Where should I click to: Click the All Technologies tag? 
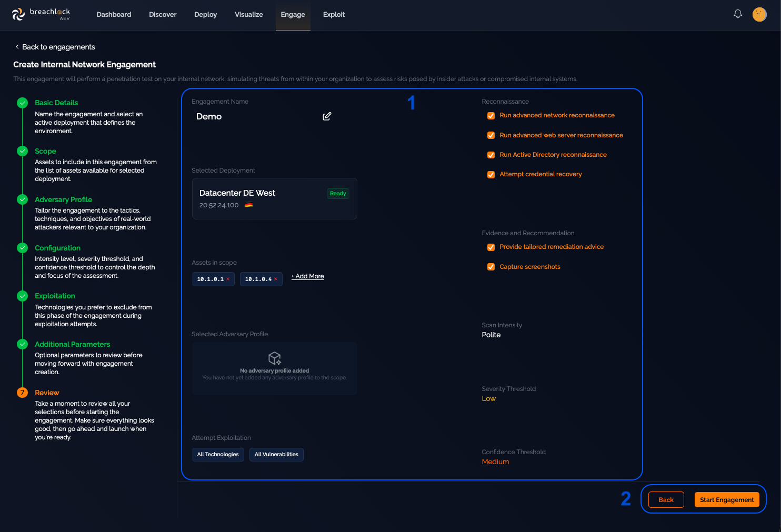tap(218, 455)
